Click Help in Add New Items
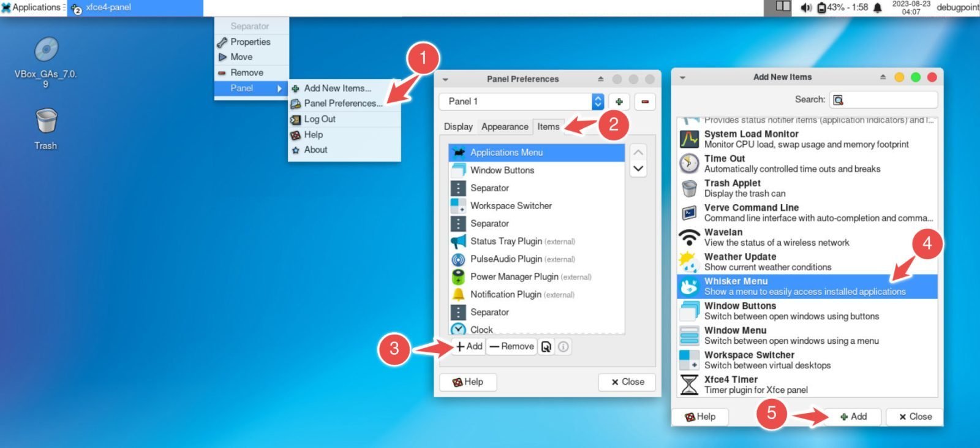Screen dimensions: 980x448 tap(700, 417)
